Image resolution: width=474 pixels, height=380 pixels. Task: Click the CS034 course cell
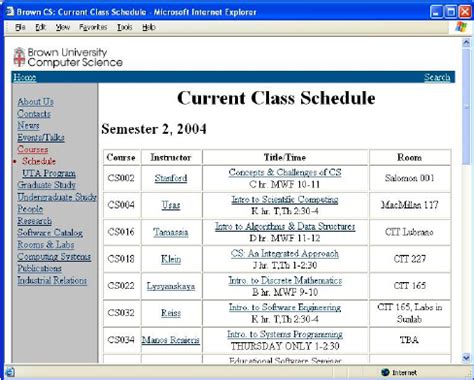point(121,340)
